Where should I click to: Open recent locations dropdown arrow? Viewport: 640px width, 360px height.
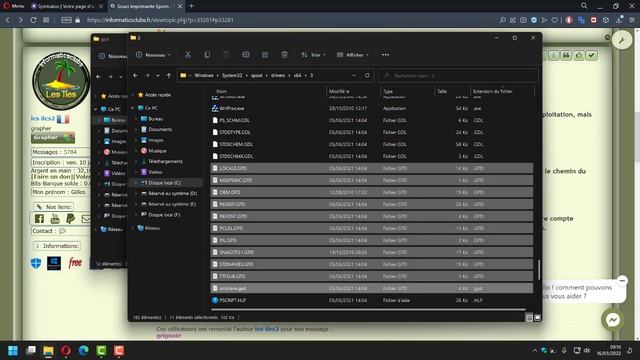(x=158, y=76)
